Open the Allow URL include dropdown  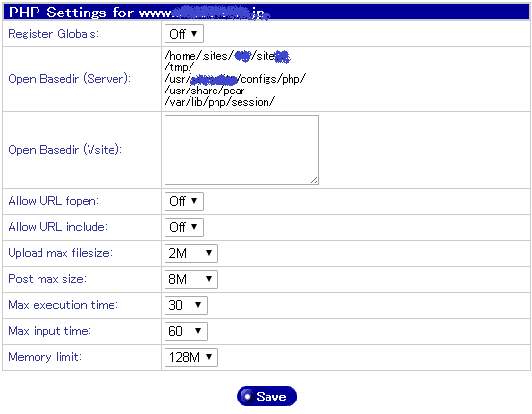tap(184, 227)
